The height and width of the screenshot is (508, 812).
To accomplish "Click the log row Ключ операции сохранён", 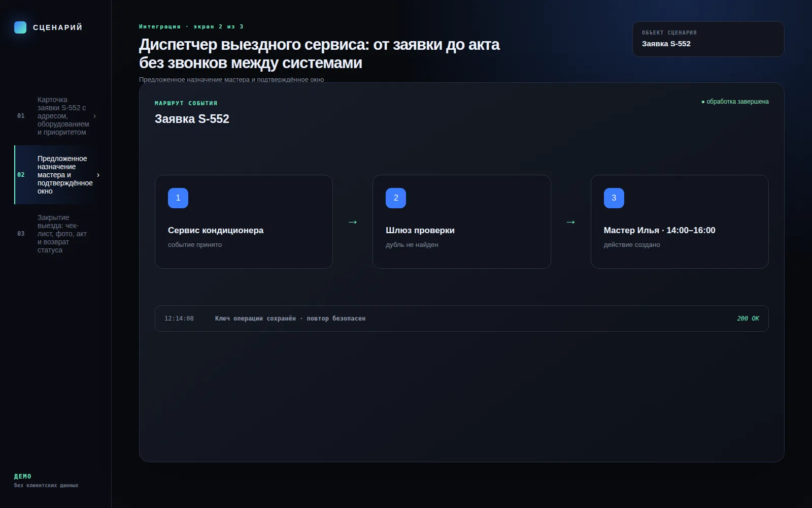I will coord(462,319).
